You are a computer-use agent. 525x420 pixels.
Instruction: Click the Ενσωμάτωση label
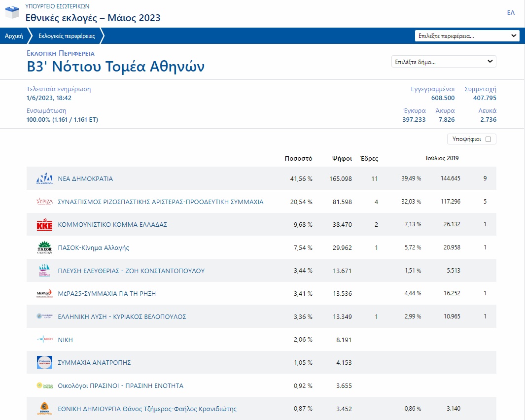point(46,111)
